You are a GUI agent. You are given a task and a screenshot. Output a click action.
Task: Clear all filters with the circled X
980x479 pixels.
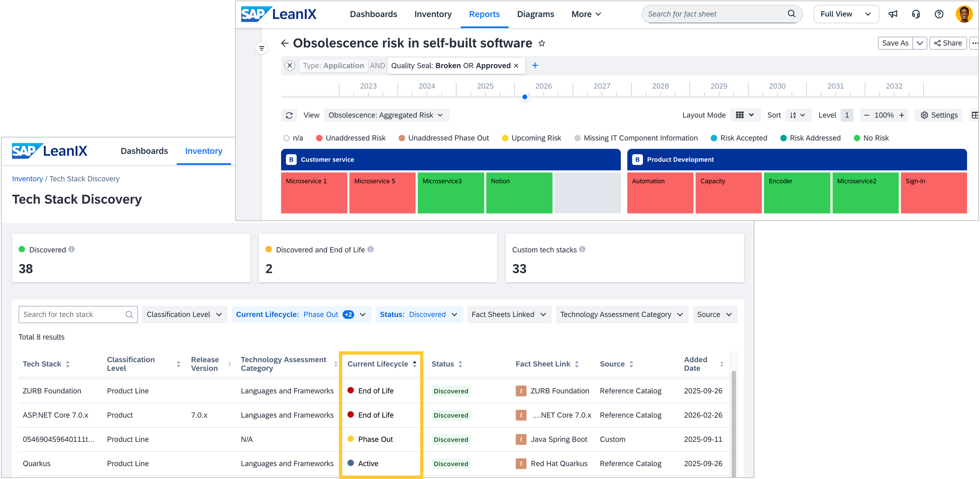pos(289,66)
